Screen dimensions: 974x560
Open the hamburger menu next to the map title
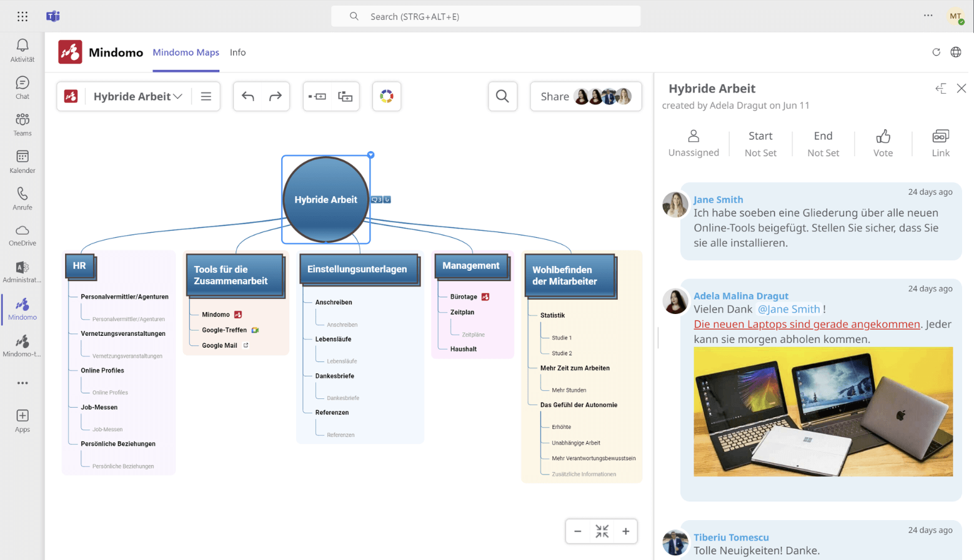pyautogui.click(x=206, y=96)
